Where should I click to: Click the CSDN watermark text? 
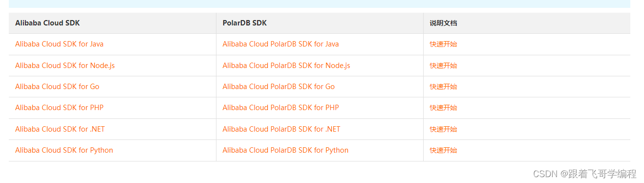pos(584,174)
